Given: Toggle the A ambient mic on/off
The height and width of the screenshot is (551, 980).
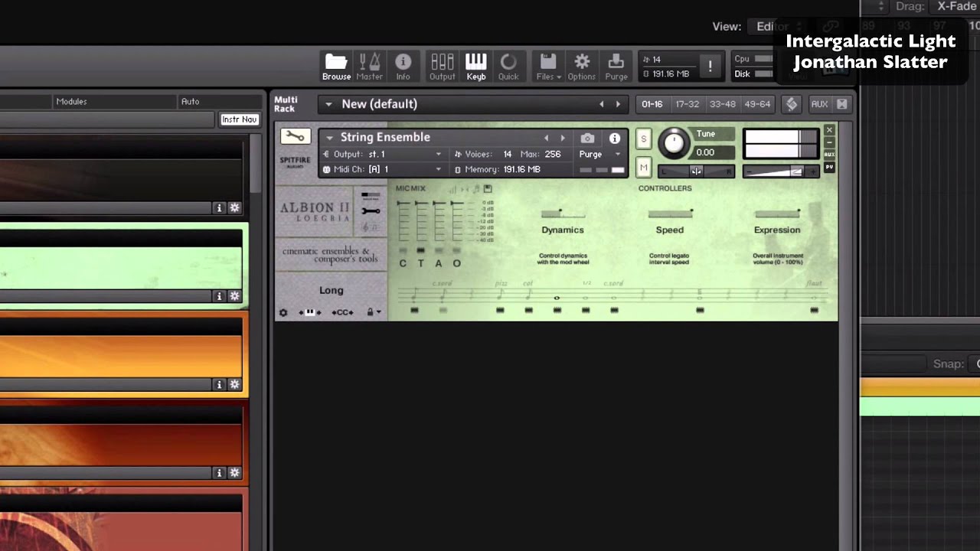Looking at the screenshot, I should [x=439, y=250].
